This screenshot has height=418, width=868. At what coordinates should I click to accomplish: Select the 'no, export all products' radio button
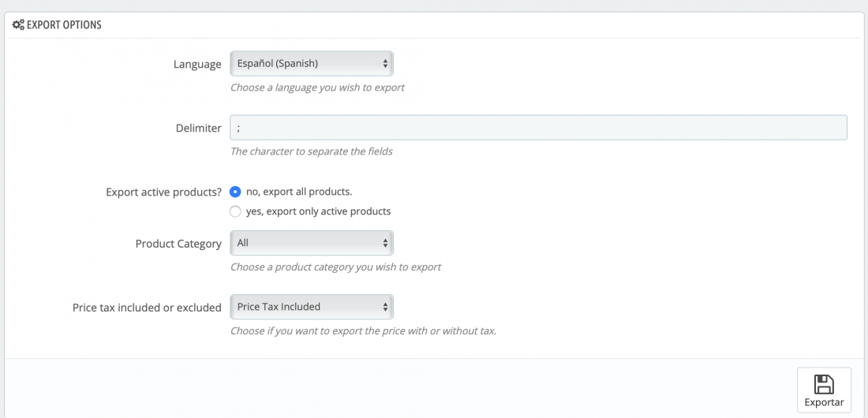pos(235,192)
